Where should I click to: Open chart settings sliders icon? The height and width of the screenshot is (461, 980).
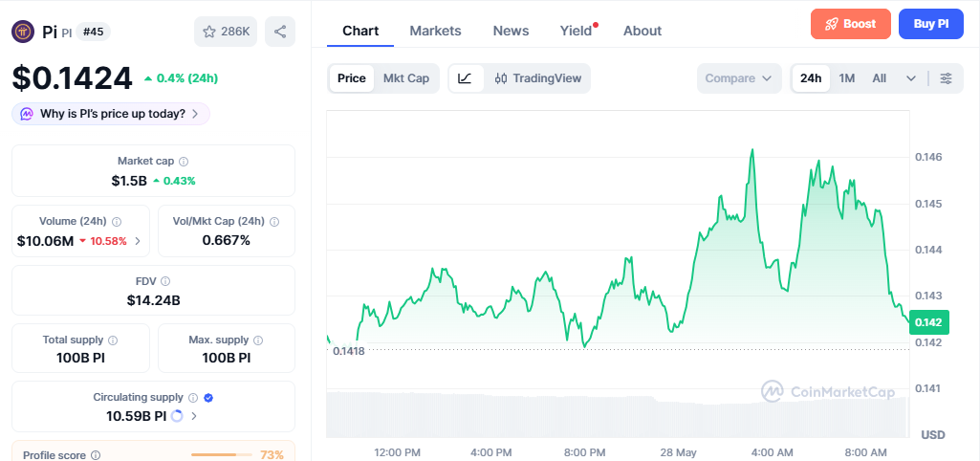pos(947,78)
